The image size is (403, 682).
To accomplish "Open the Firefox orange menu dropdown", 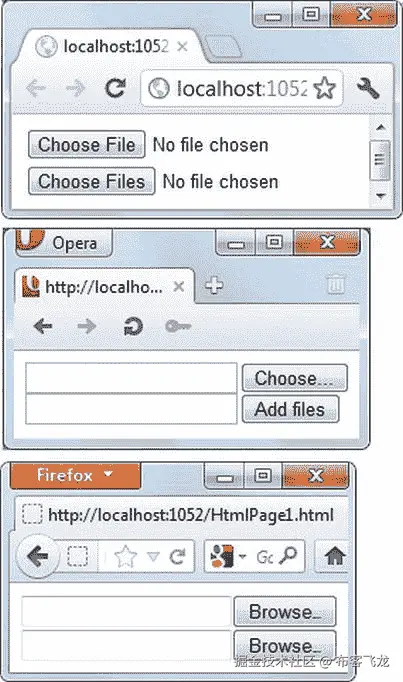I will pyautogui.click(x=75, y=475).
